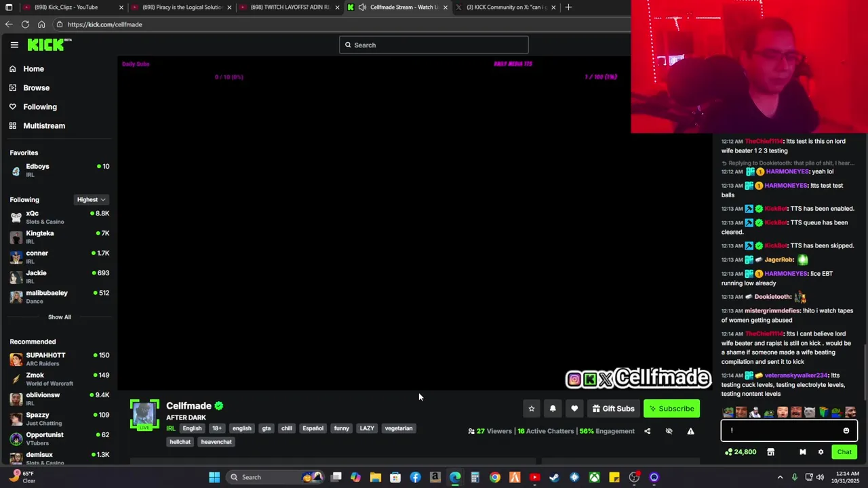Screen dimensions: 868x488
Task: Select the gta tag
Action: pos(267,428)
